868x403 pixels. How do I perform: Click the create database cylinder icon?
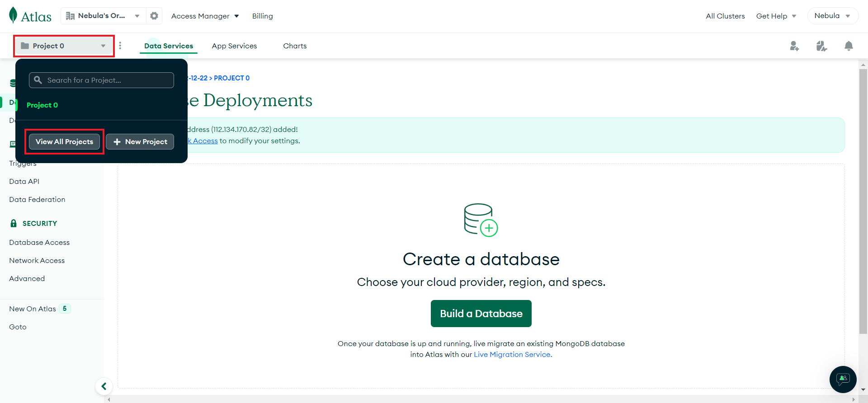[481, 220]
